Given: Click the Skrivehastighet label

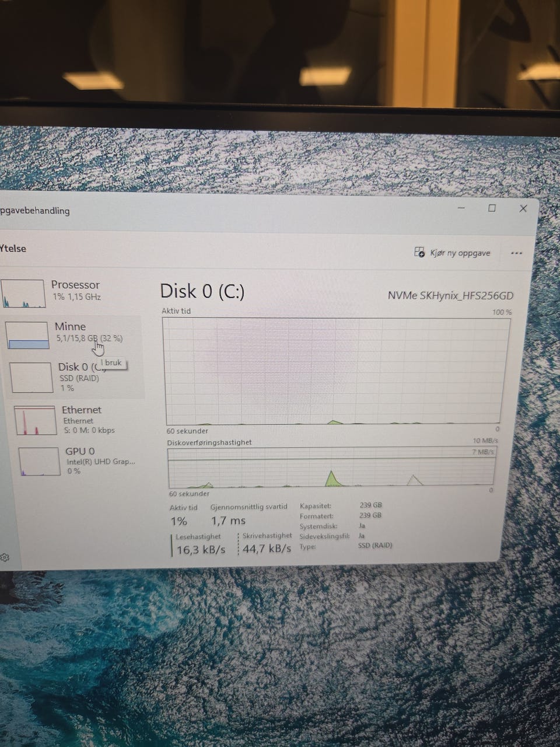Looking at the screenshot, I should point(267,535).
